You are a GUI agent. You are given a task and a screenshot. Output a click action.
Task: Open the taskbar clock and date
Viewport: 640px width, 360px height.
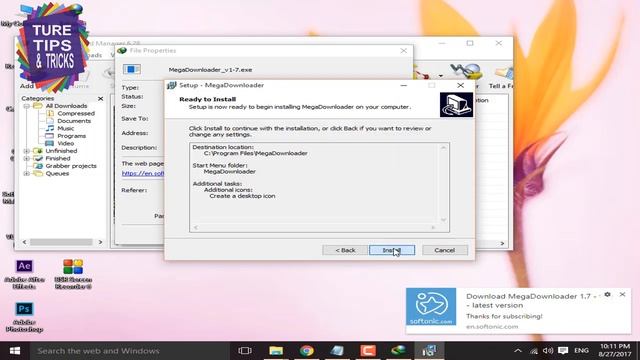(615, 351)
